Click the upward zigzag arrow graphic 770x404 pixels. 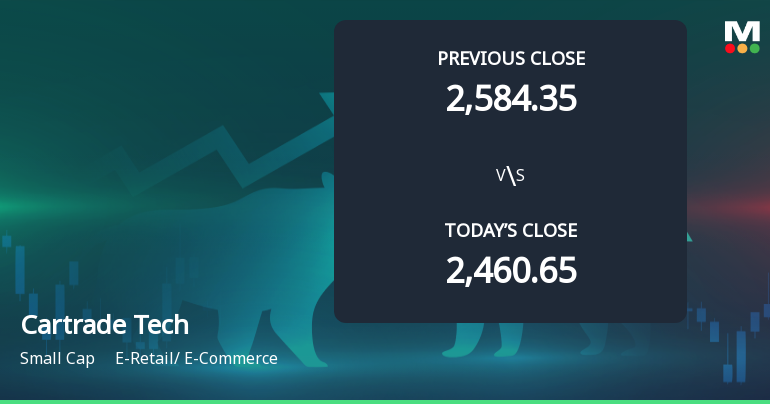pyautogui.click(x=230, y=150)
